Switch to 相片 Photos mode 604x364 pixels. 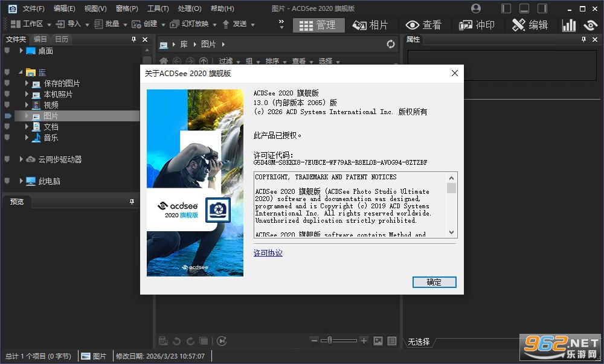(370, 25)
